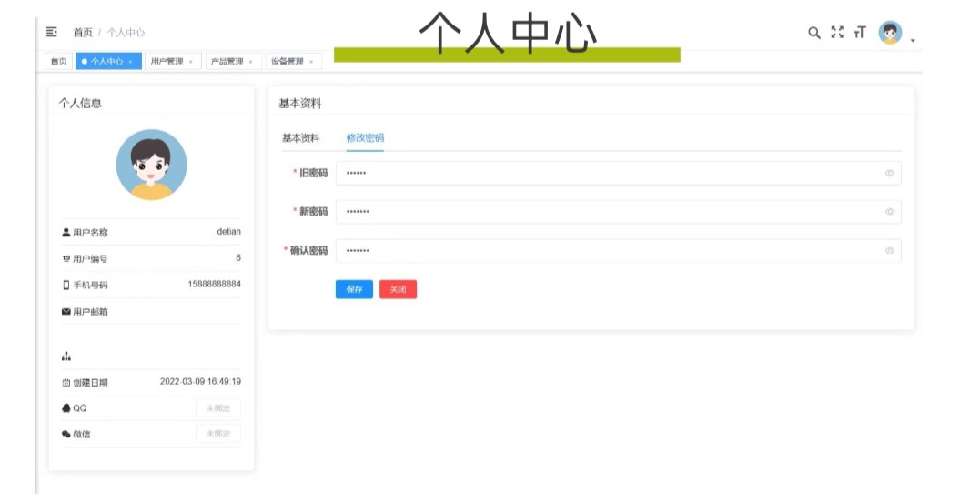Show the 旧密码 field with eye icon
The width and height of the screenshot is (980, 502).
point(889,174)
